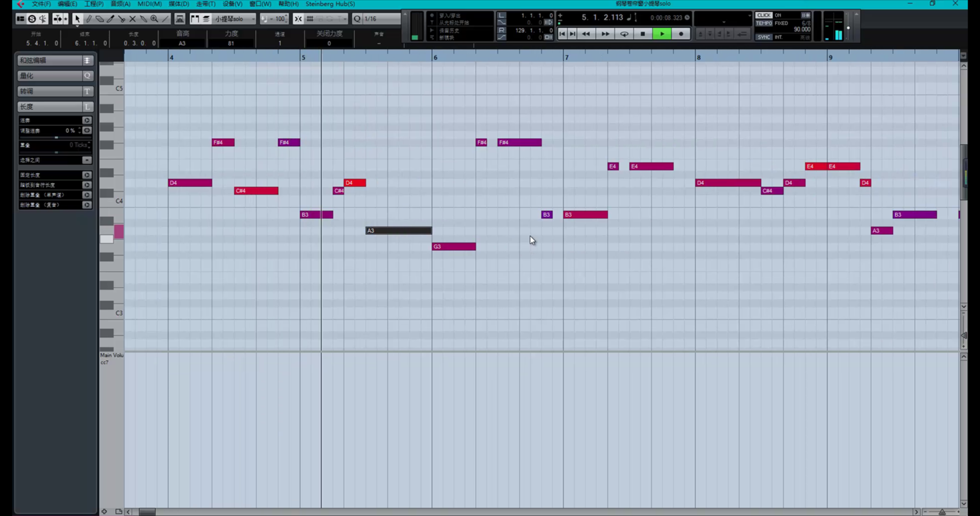Open the 小提琴solo part dropdown
980x516 pixels.
pos(234,19)
